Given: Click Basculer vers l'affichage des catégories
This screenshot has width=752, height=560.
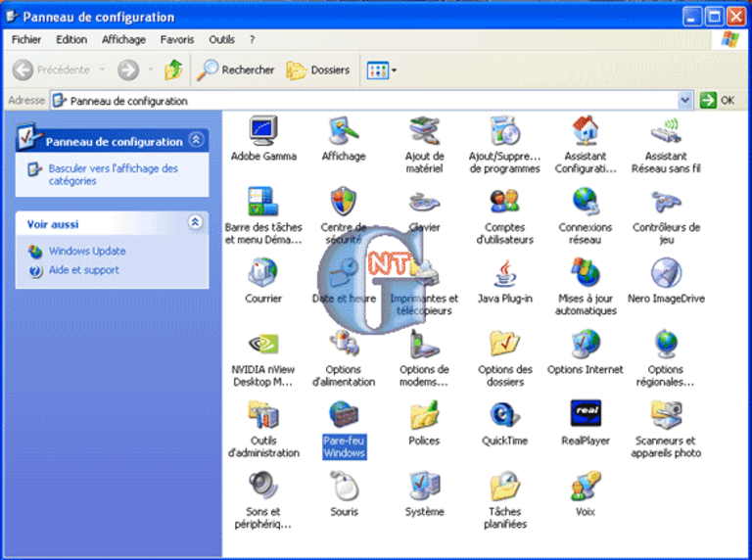Looking at the screenshot, I should point(114,174).
